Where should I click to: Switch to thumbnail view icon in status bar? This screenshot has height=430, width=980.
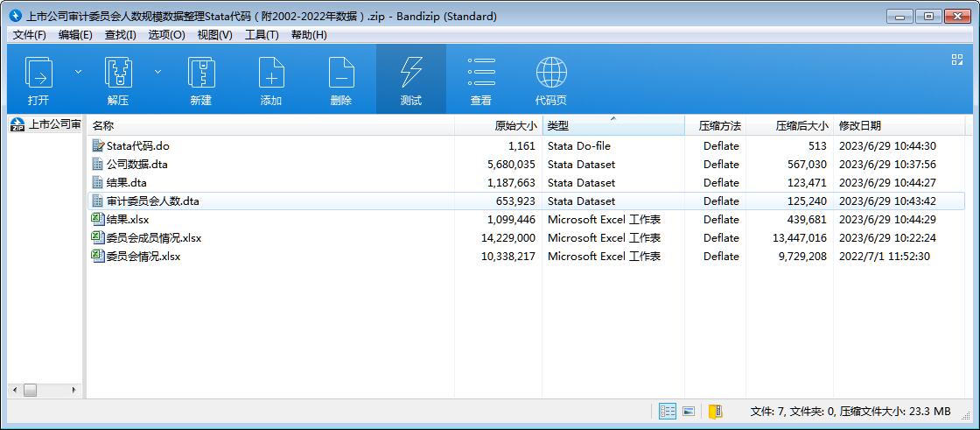pos(689,412)
